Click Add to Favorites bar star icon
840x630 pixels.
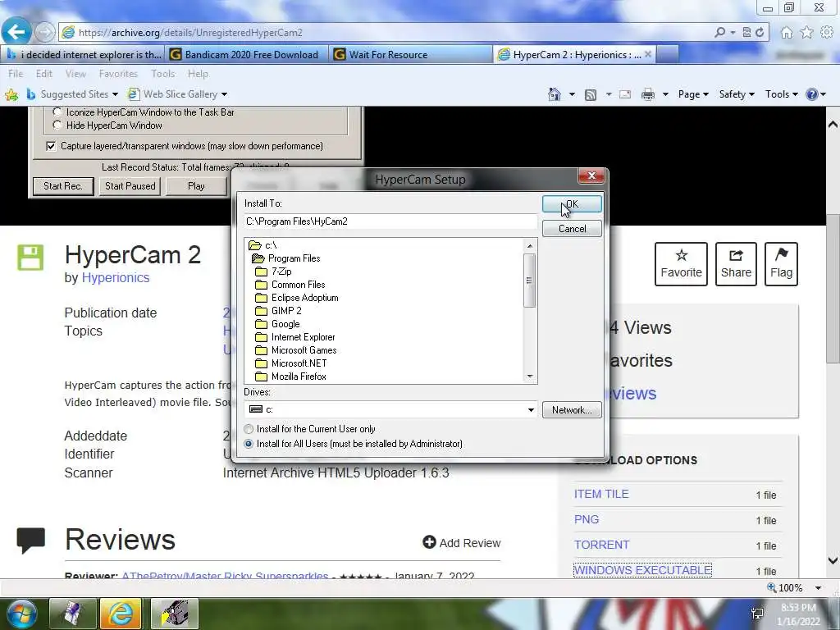(11, 95)
